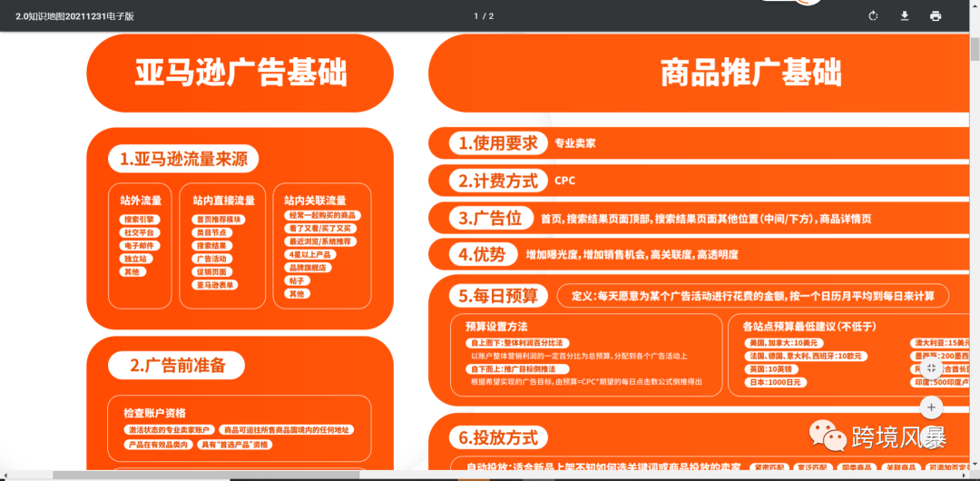The width and height of the screenshot is (980, 481).
Task: Zoom in with the plus button
Action: [931, 407]
